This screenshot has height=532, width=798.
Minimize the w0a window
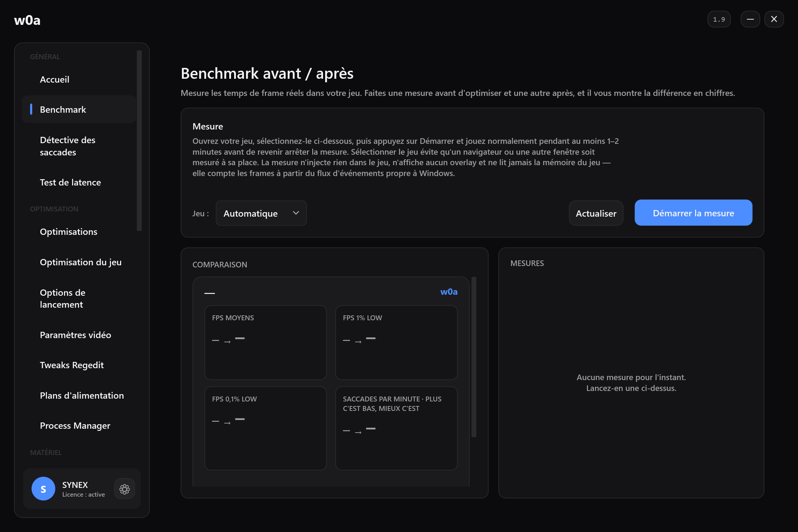750,19
